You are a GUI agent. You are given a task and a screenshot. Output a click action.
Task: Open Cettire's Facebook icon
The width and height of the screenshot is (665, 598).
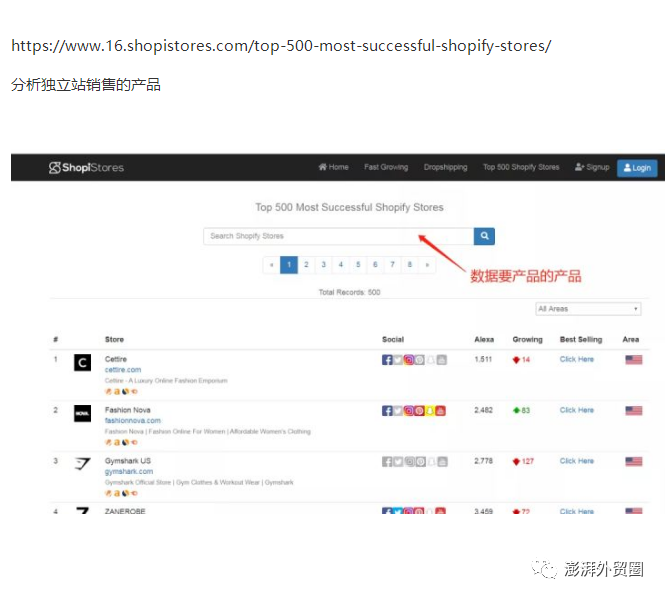coord(387,360)
